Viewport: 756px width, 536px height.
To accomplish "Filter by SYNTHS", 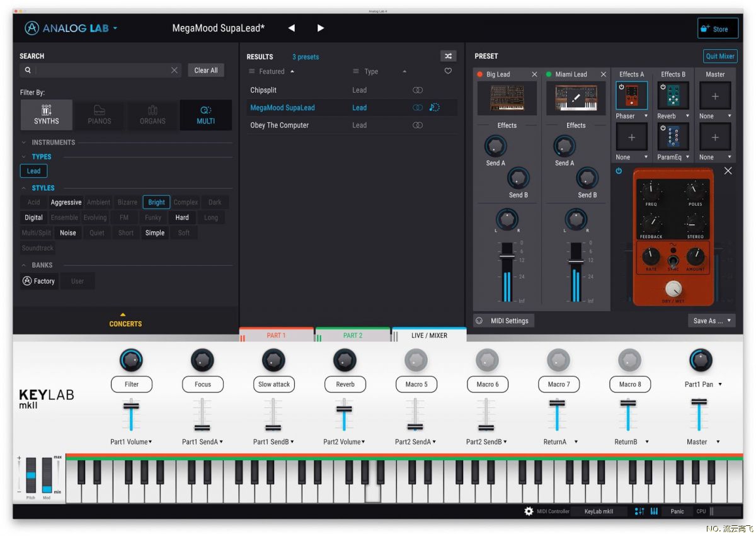I will pyautogui.click(x=47, y=115).
